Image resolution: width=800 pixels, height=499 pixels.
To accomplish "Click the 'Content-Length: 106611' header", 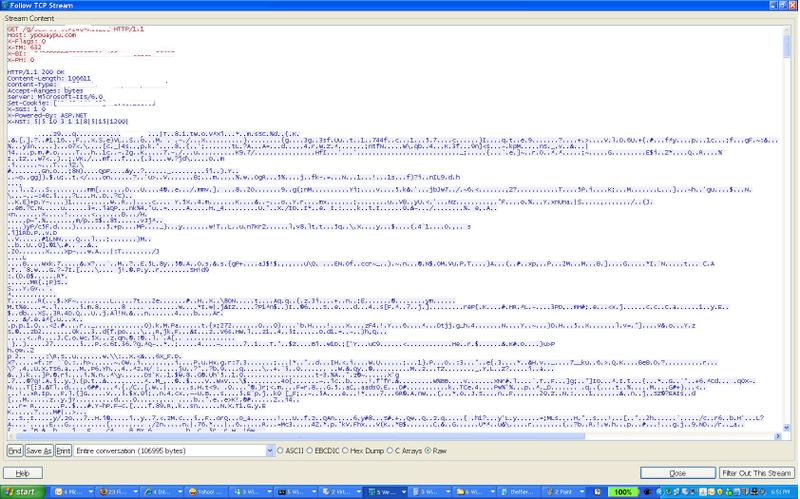I will coord(49,79).
